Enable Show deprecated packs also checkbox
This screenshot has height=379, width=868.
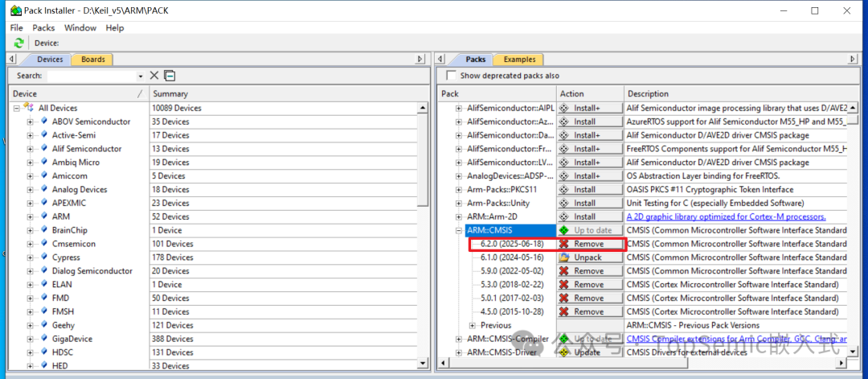[451, 76]
